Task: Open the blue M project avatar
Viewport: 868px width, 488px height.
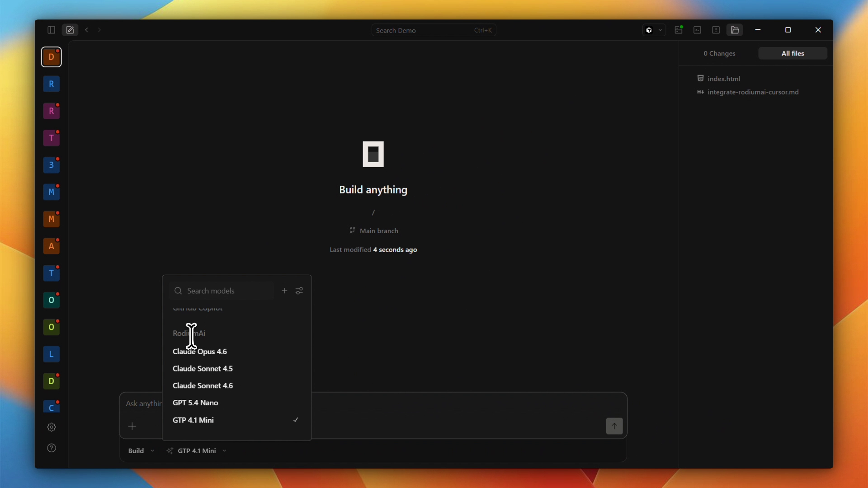Action: click(52, 192)
